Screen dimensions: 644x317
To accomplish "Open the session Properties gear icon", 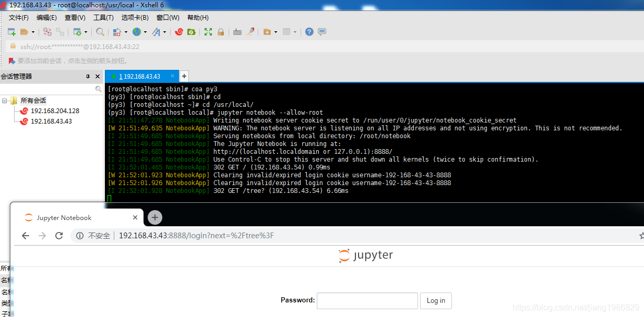I will click(x=77, y=32).
